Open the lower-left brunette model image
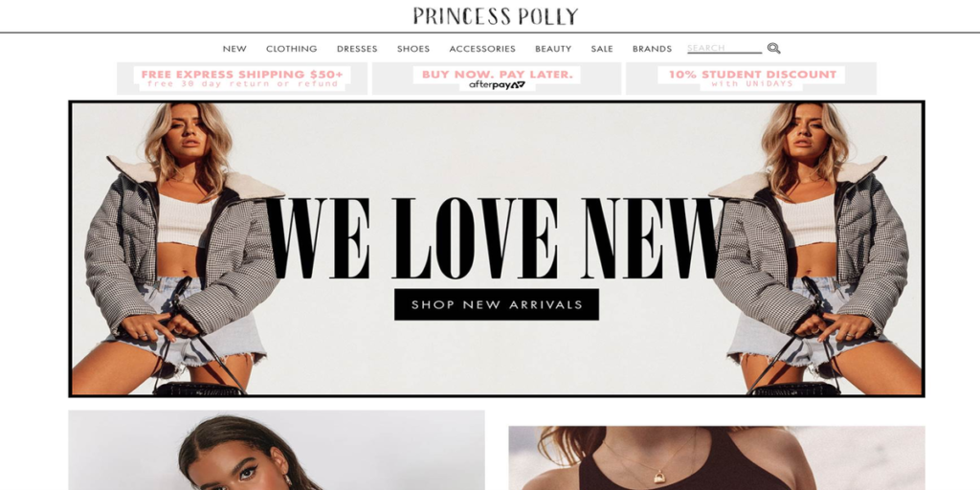The height and width of the screenshot is (490, 980). 277,450
